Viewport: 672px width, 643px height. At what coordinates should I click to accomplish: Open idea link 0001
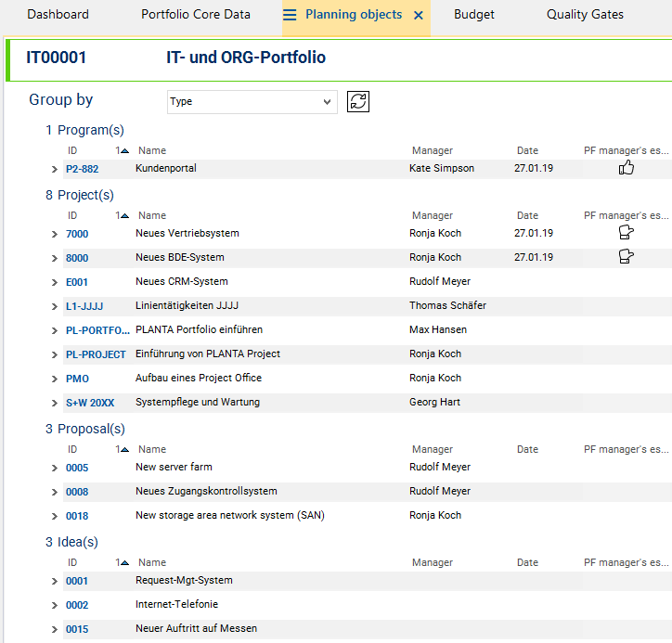77,581
